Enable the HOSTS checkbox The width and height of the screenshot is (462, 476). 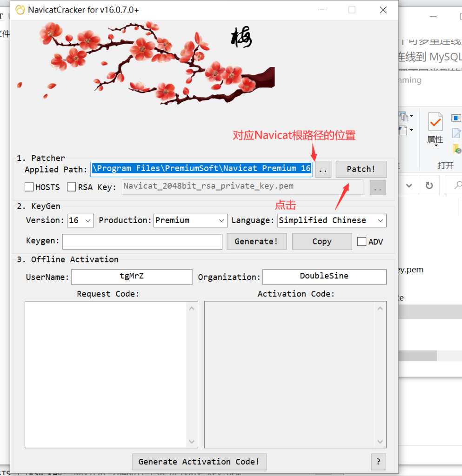point(29,187)
